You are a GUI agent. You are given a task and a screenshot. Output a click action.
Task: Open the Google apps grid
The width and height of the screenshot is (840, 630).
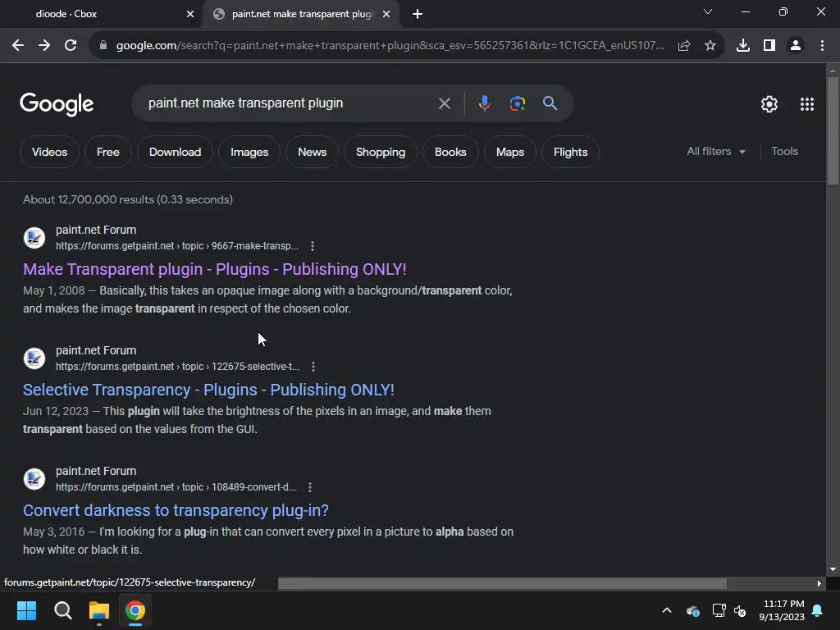pyautogui.click(x=807, y=104)
